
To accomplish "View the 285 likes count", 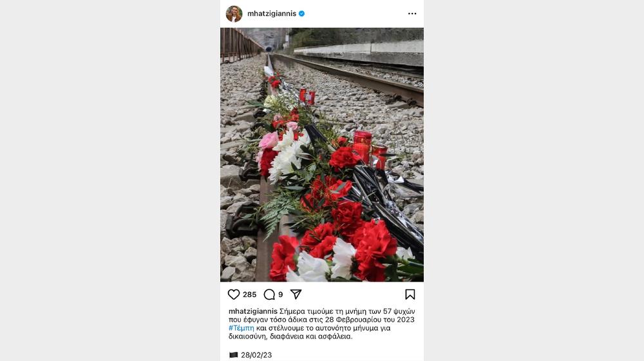I will click(x=249, y=295).
